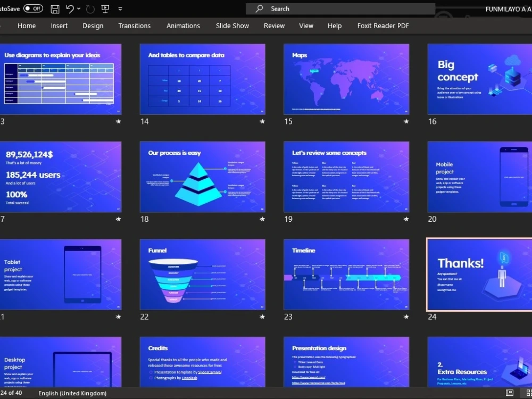
Task: Click the animation star under slide 18
Action: 262,219
